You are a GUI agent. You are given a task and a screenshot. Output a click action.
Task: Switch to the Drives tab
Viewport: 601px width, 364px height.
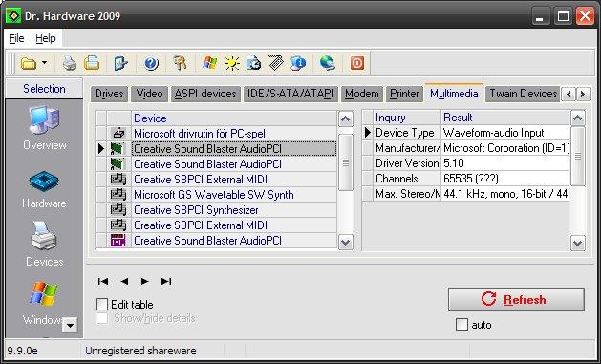pyautogui.click(x=109, y=94)
